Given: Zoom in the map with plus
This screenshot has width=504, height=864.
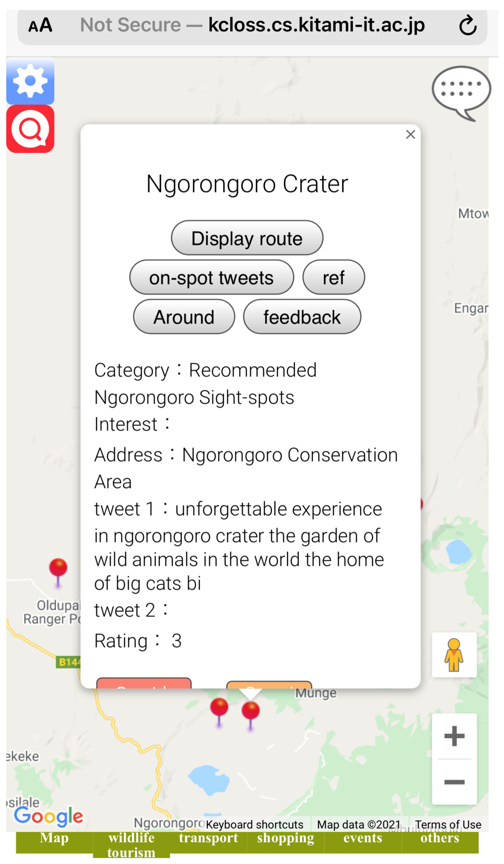Looking at the screenshot, I should pyautogui.click(x=454, y=736).
